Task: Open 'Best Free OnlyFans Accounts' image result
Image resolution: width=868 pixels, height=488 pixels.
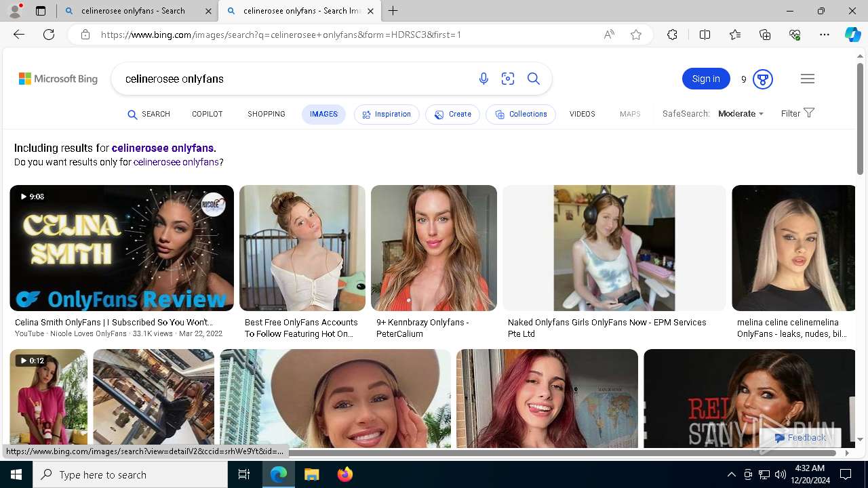Action: pyautogui.click(x=302, y=248)
